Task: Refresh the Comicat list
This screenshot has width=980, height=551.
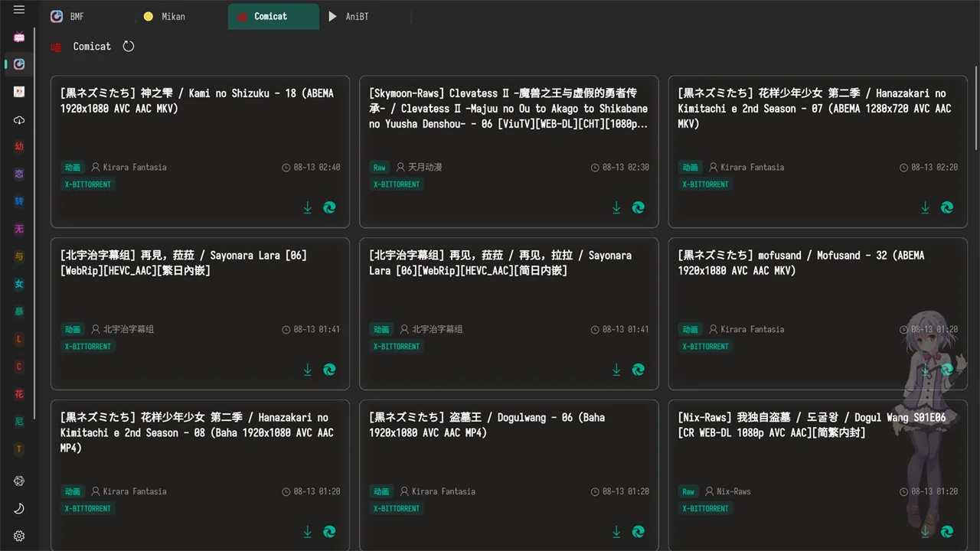Action: click(x=129, y=46)
